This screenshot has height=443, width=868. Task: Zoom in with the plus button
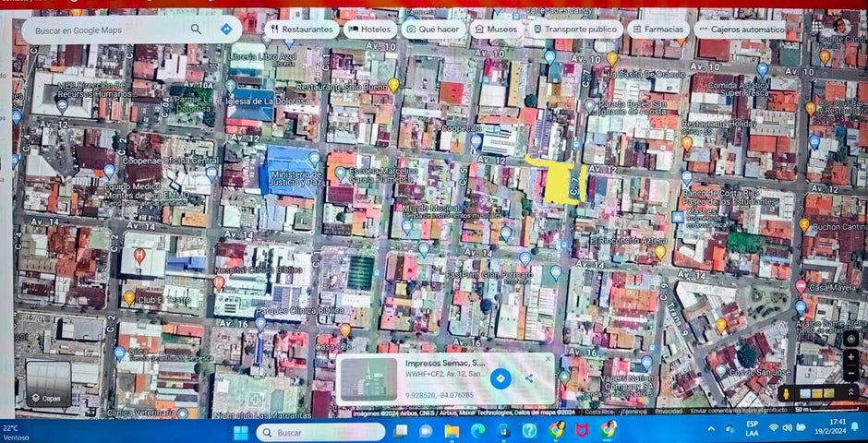(x=850, y=357)
